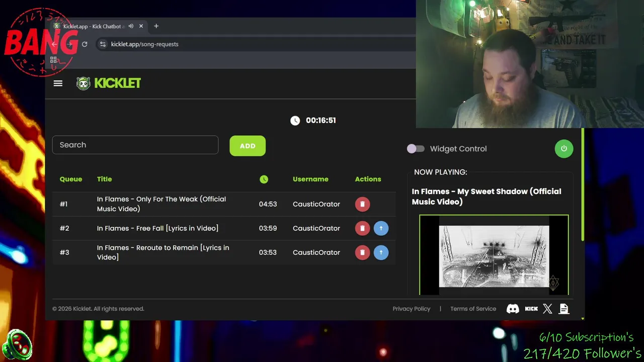This screenshot has height=362, width=644.
Task: Toggle the Widget Control switch
Action: (x=416, y=149)
